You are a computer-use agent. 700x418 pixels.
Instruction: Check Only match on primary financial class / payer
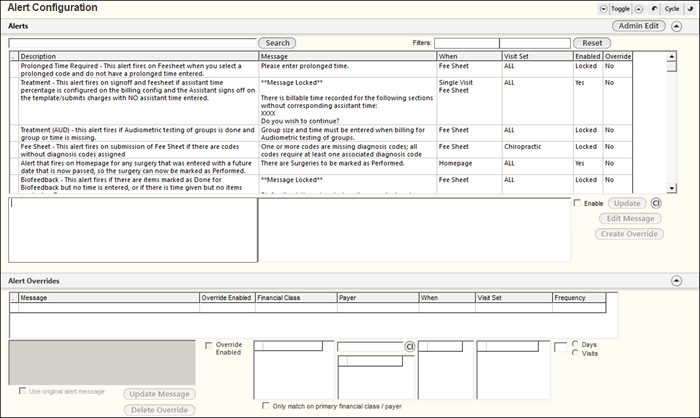coord(266,405)
